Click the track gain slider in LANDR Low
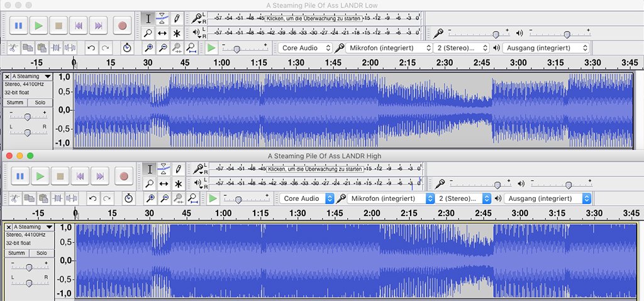 point(28,116)
